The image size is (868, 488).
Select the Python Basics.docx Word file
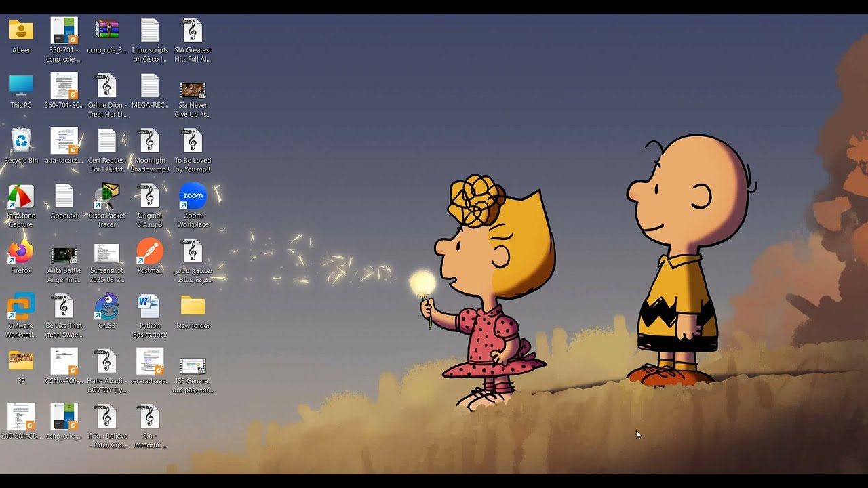[150, 306]
